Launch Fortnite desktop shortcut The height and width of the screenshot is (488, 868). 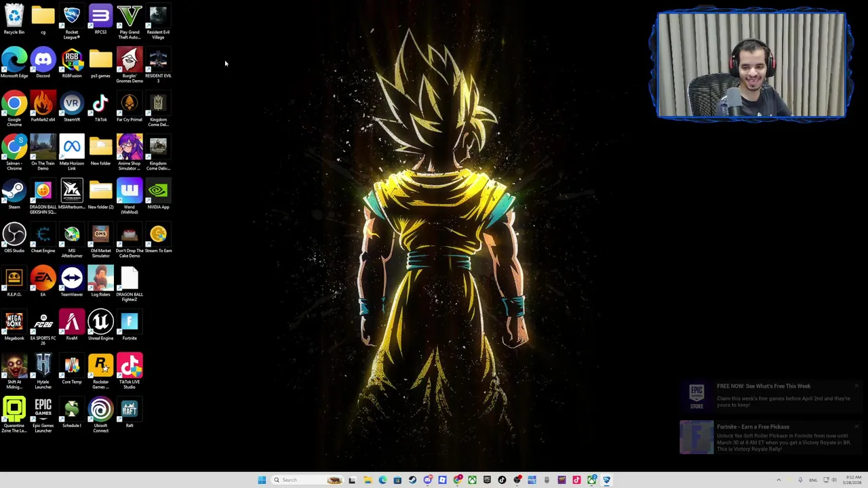click(130, 326)
